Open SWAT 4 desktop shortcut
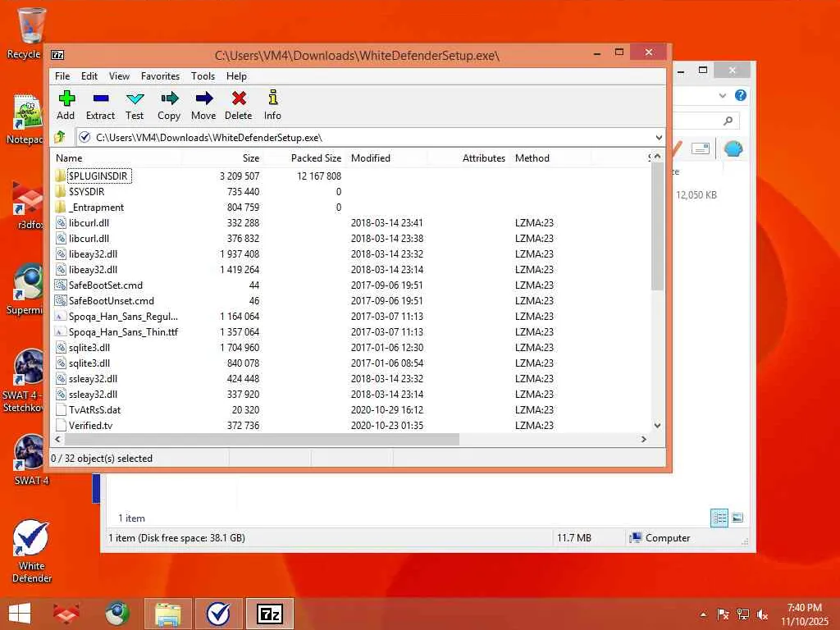The width and height of the screenshot is (840, 630). [30, 460]
